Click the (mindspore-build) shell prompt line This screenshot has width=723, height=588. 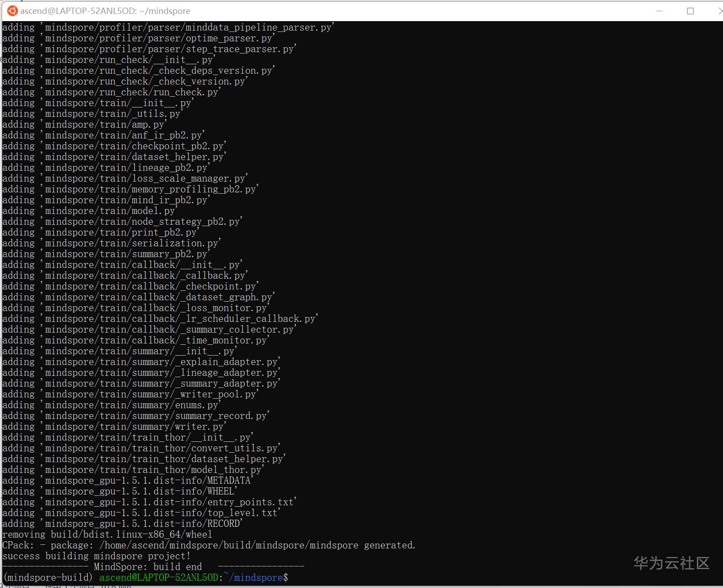point(145,578)
